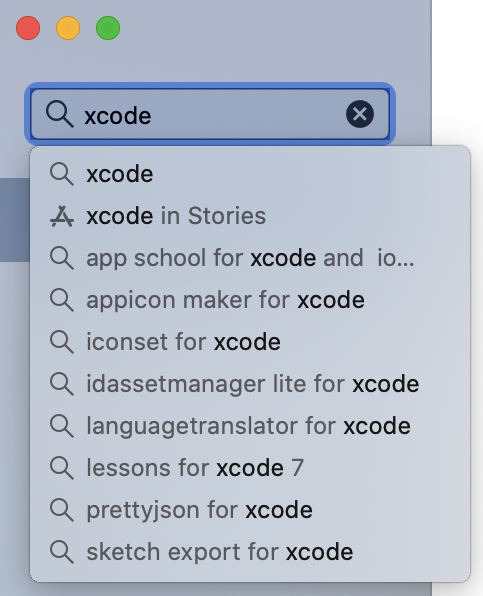The image size is (483, 596).
Task: Choose "xcode in Stories" suggestion
Action: 250,216
